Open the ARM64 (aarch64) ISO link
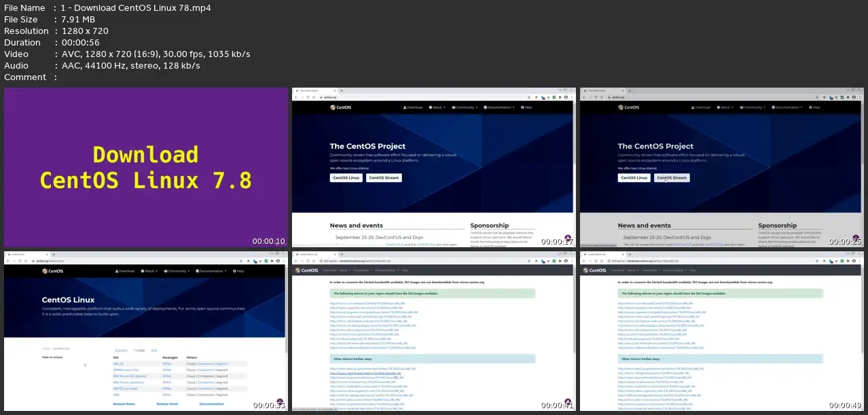 tap(126, 370)
